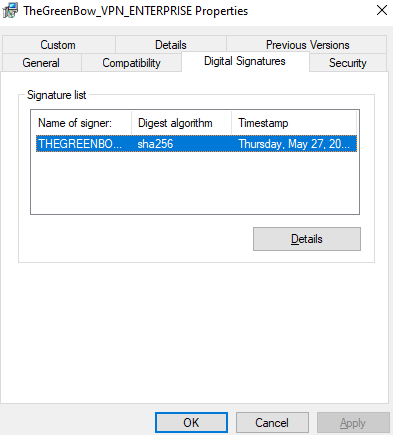Dismiss dialog with Cancel button
This screenshot has height=435, width=393.
point(272,422)
